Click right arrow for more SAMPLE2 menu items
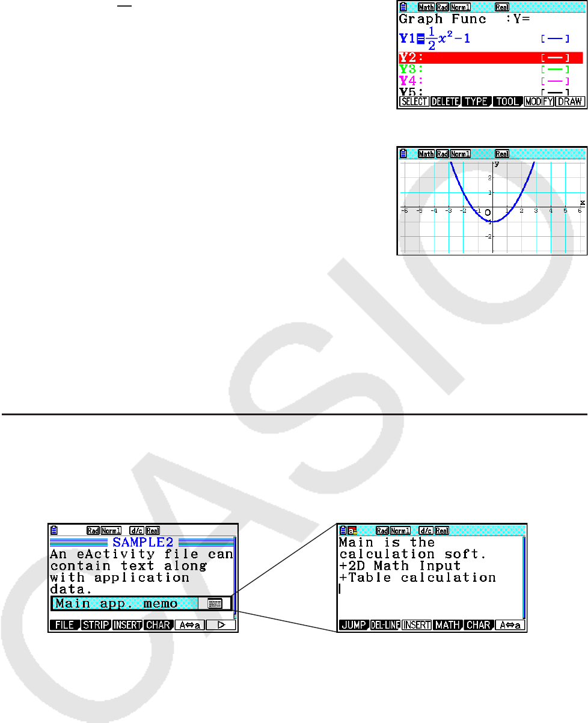This screenshot has width=588, height=723. coord(220,625)
